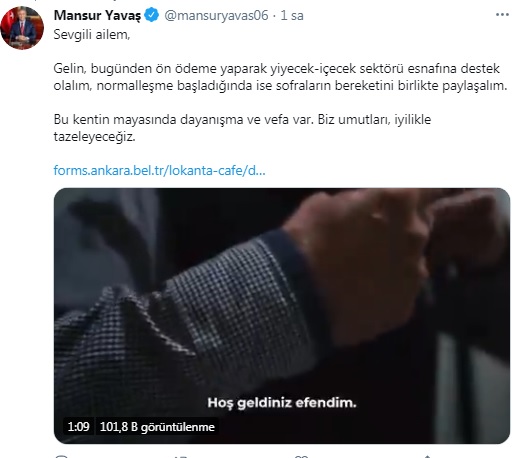Click the ring on the hand in video
Screen dimensions: 524x458
[x=378, y=216]
